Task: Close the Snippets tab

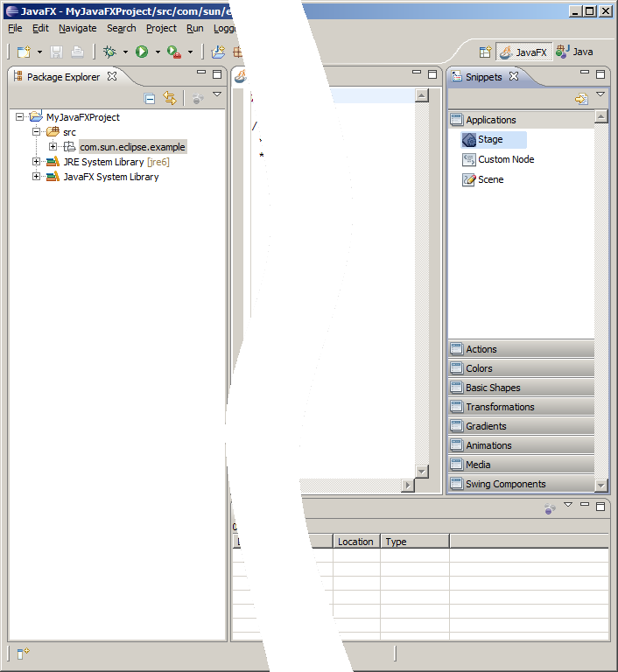Action: coord(515,76)
